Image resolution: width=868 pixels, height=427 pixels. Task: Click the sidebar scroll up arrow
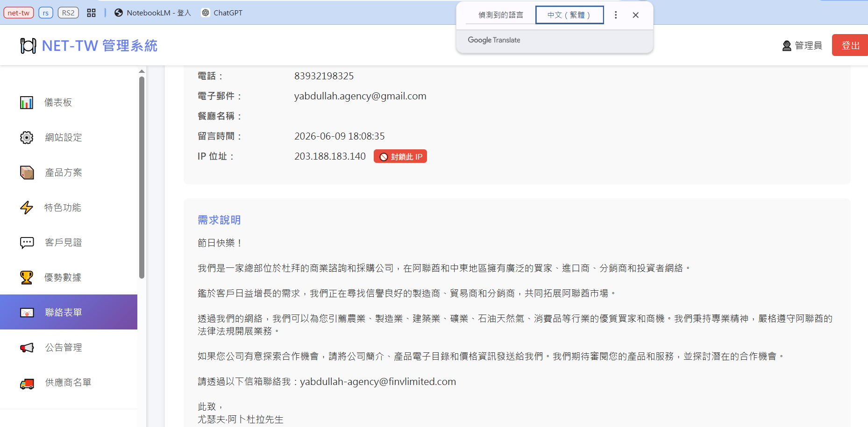(x=142, y=71)
